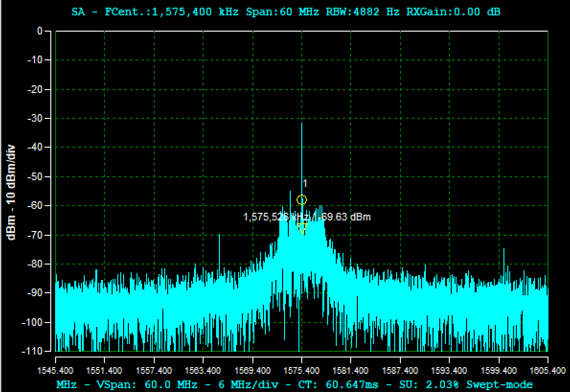The width and height of the screenshot is (570, 392).
Task: Click the 1605.400 frequency axis label
Action: click(x=548, y=370)
